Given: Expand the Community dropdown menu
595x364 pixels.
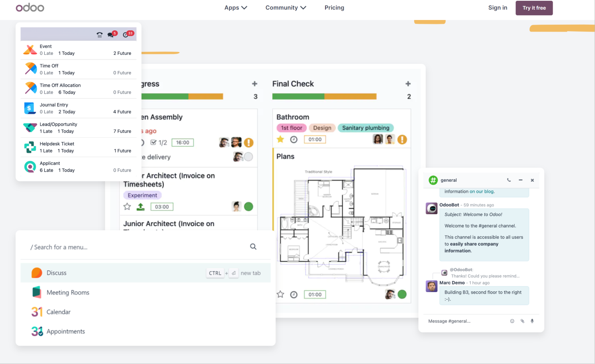Looking at the screenshot, I should click(286, 8).
